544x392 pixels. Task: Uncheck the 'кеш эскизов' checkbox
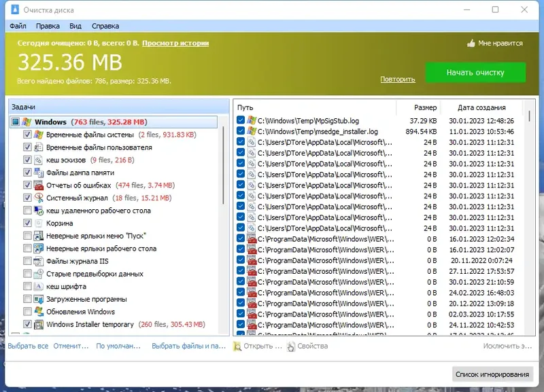[x=27, y=160]
